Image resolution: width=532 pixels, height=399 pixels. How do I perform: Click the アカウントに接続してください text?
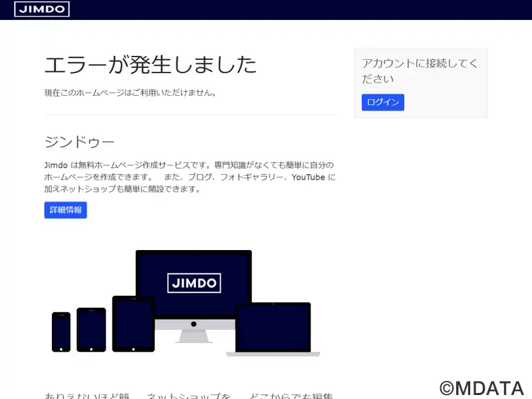point(420,71)
